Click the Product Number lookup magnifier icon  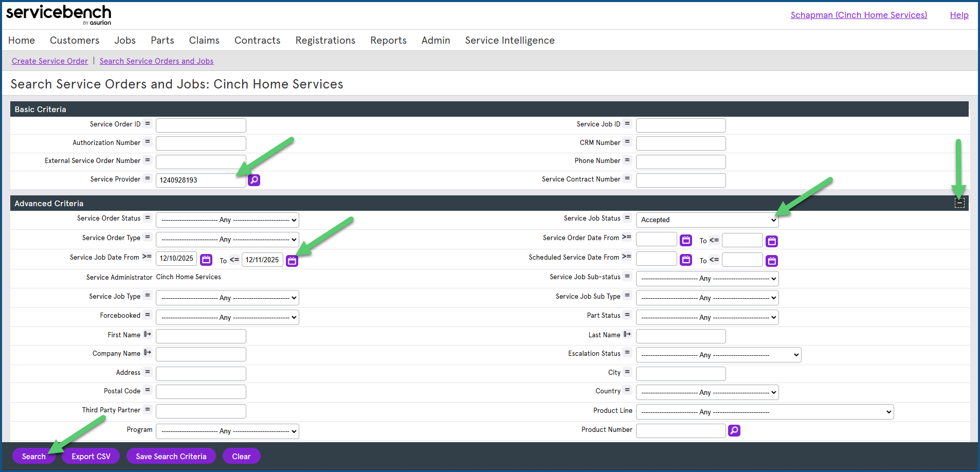point(734,430)
